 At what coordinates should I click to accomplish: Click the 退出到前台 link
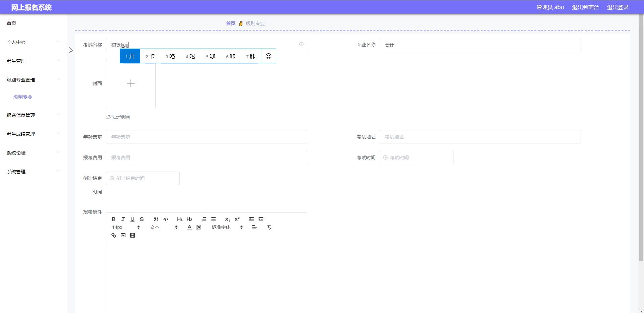point(585,7)
